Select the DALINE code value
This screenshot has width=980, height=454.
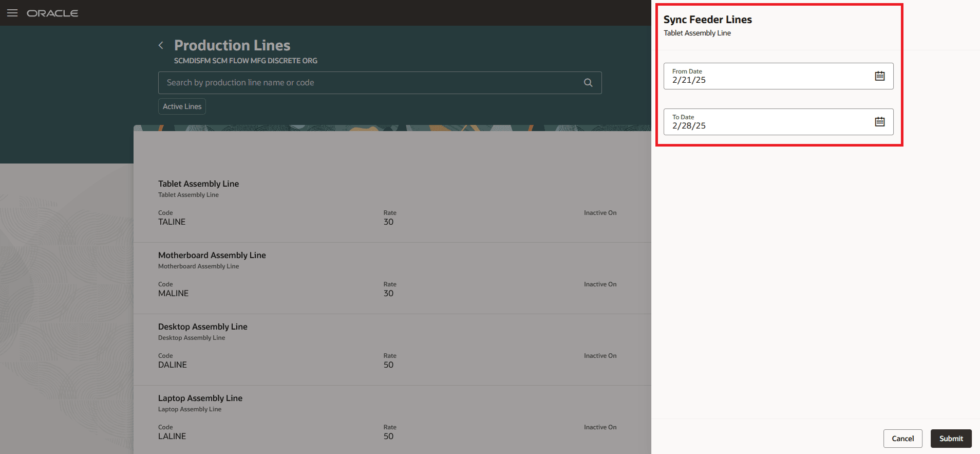pyautogui.click(x=173, y=365)
